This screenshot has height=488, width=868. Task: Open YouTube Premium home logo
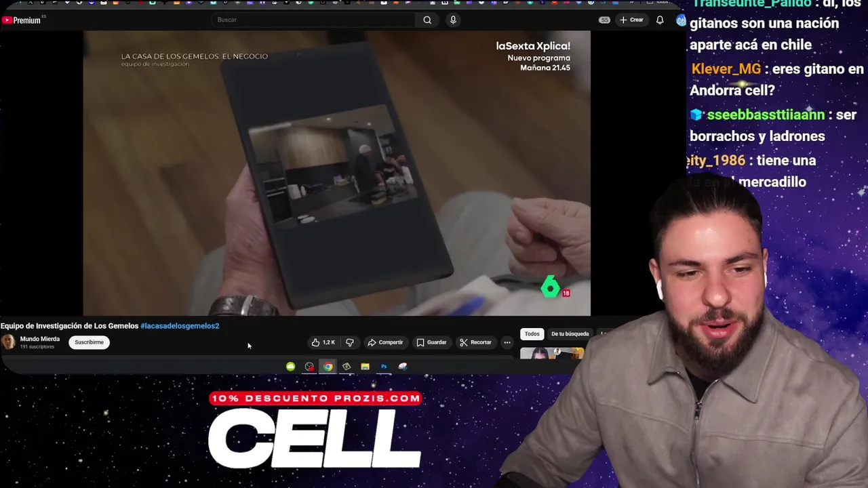tap(22, 20)
